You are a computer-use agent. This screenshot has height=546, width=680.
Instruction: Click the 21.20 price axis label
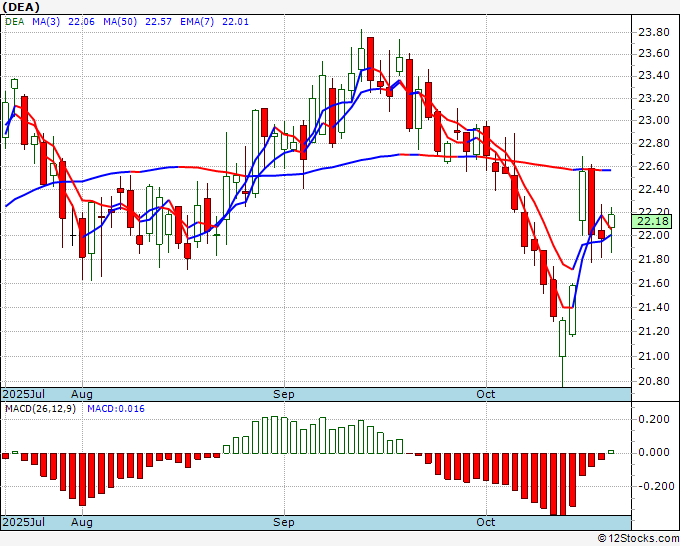click(x=653, y=331)
